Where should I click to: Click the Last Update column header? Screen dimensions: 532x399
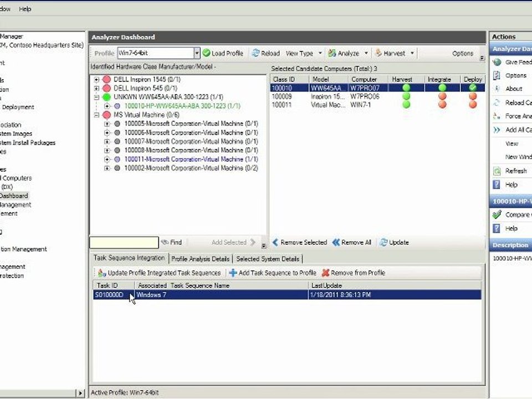point(395,286)
